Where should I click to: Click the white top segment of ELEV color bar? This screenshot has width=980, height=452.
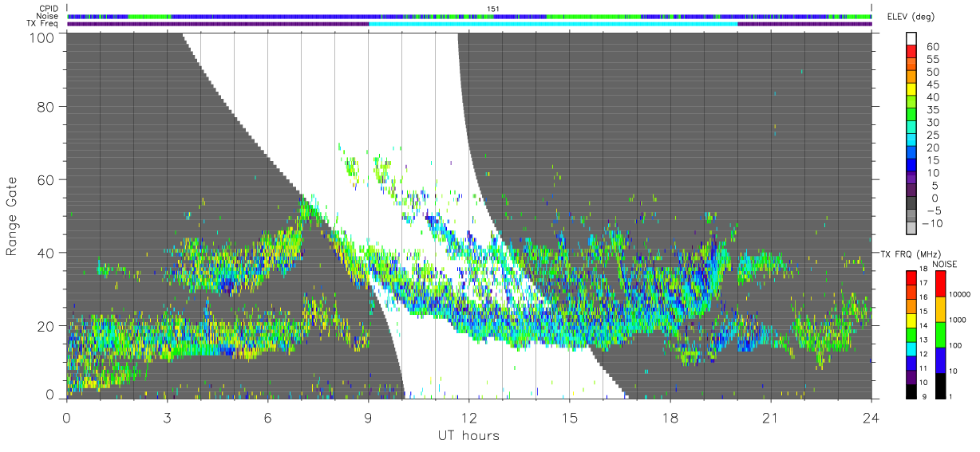(912, 40)
